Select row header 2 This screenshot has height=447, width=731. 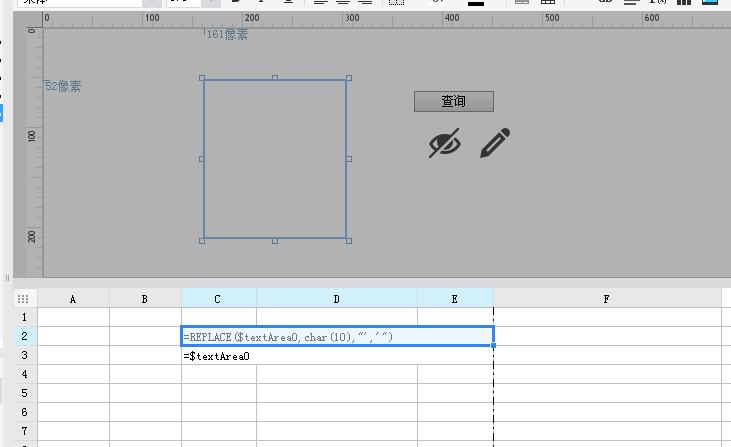click(x=25, y=336)
